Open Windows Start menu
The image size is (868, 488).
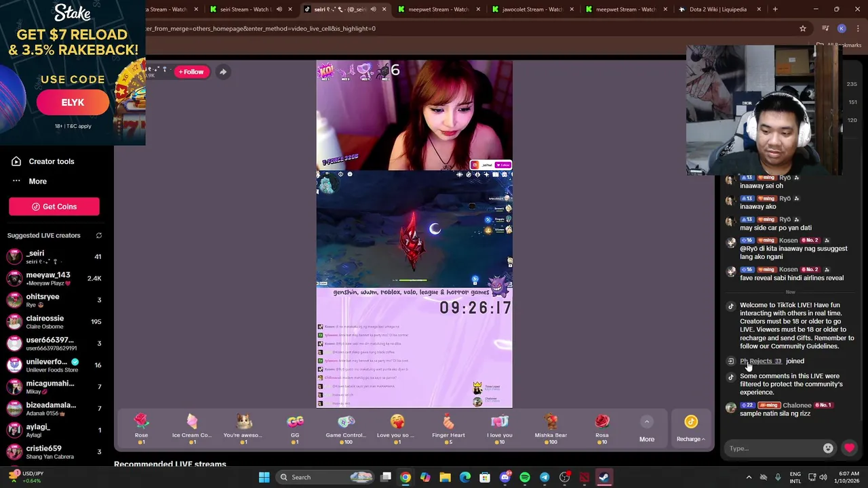tap(264, 477)
